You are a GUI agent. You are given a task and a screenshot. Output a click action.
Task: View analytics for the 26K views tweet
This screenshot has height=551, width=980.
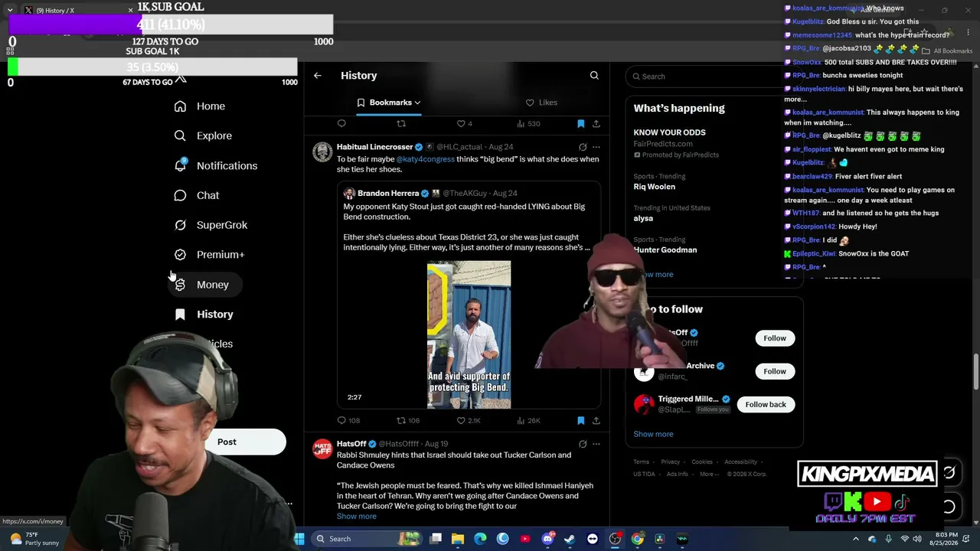point(528,420)
